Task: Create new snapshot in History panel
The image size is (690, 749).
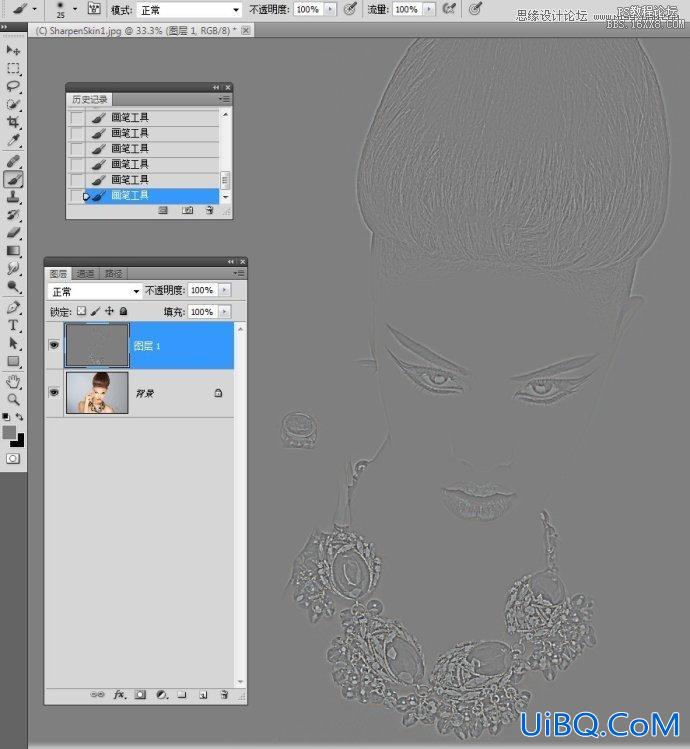Action: (x=187, y=210)
